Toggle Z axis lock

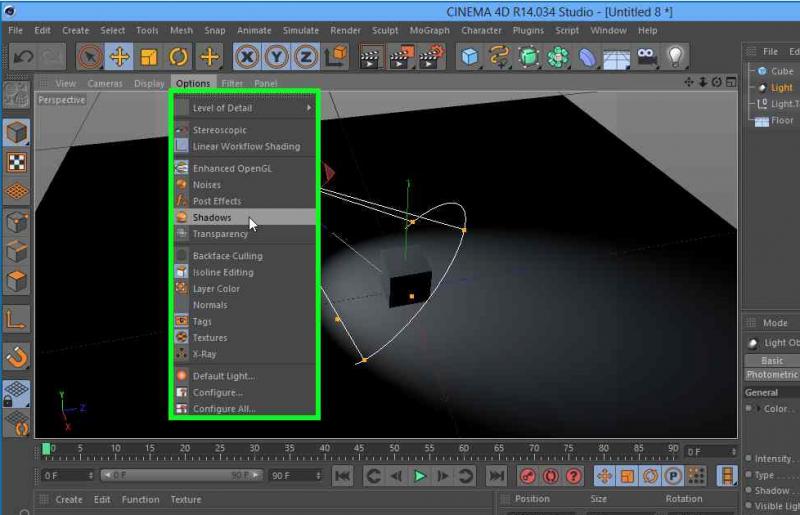306,57
